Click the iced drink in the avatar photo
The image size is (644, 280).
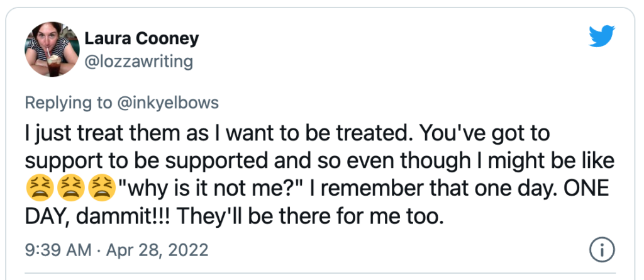pyautogui.click(x=53, y=66)
